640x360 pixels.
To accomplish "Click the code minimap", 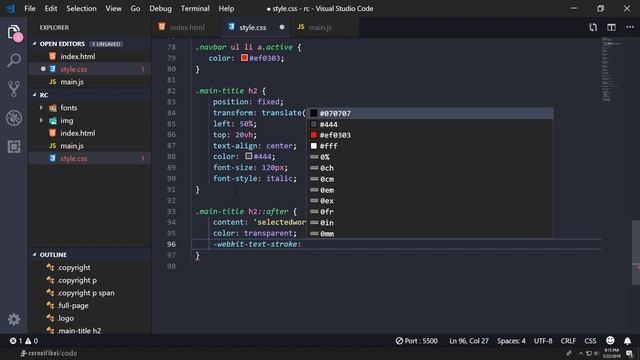I will coord(611,69).
